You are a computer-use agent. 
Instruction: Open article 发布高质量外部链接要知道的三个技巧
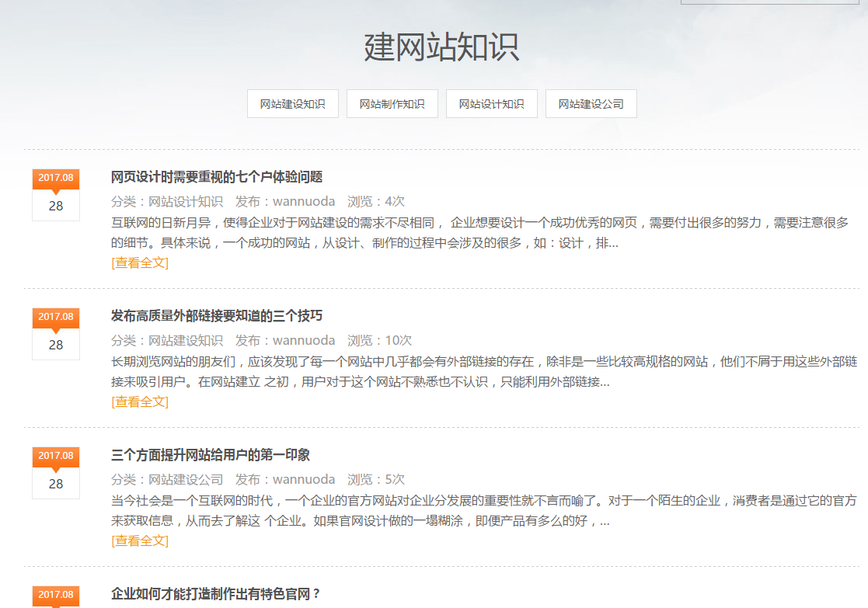point(217,316)
